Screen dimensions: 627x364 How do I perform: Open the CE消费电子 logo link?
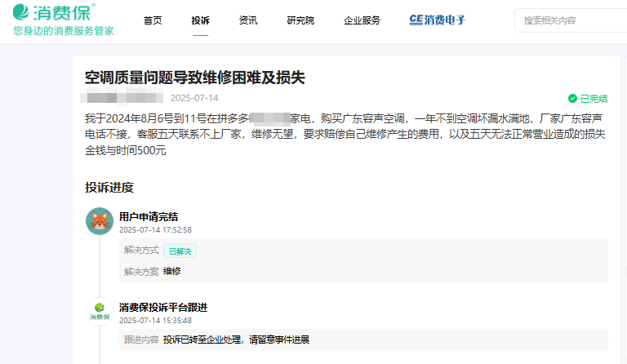[x=437, y=20]
